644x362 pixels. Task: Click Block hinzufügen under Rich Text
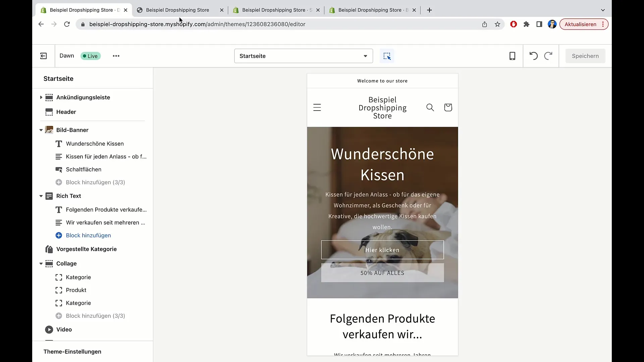pos(88,235)
